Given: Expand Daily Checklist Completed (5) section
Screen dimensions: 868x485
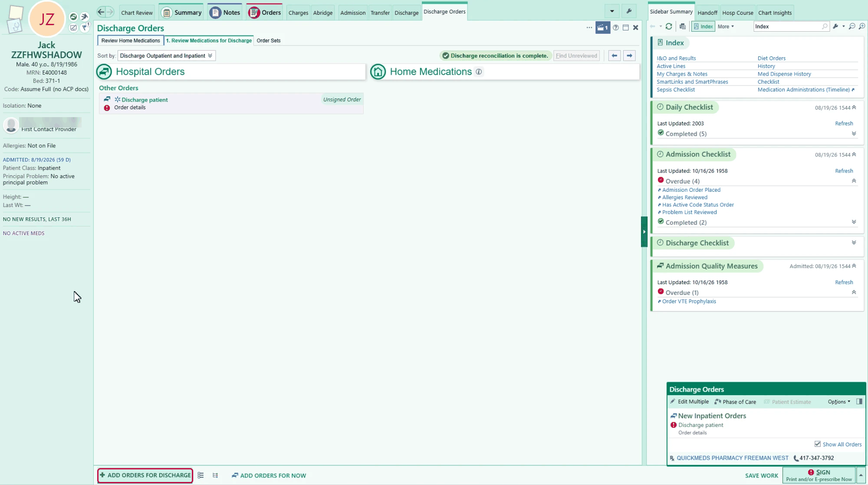Looking at the screenshot, I should [854, 134].
